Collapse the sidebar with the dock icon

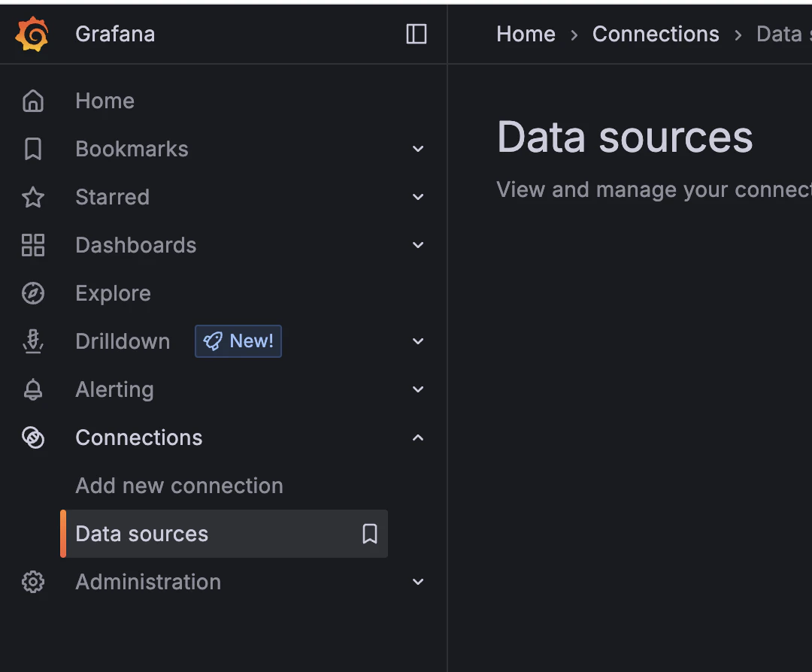[416, 34]
